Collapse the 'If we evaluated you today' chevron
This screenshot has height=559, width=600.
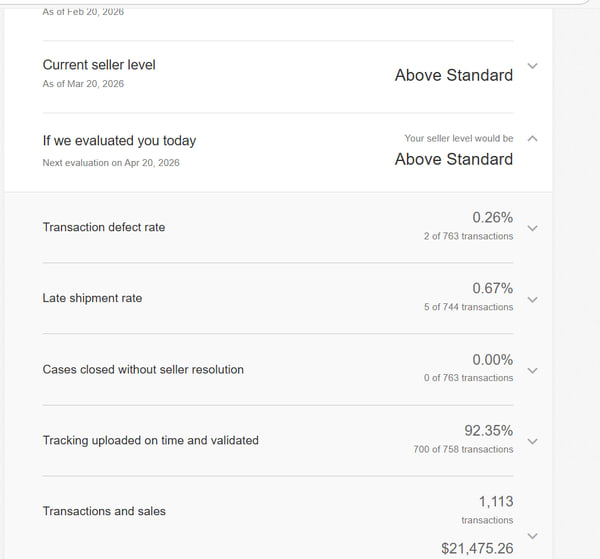[533, 139]
